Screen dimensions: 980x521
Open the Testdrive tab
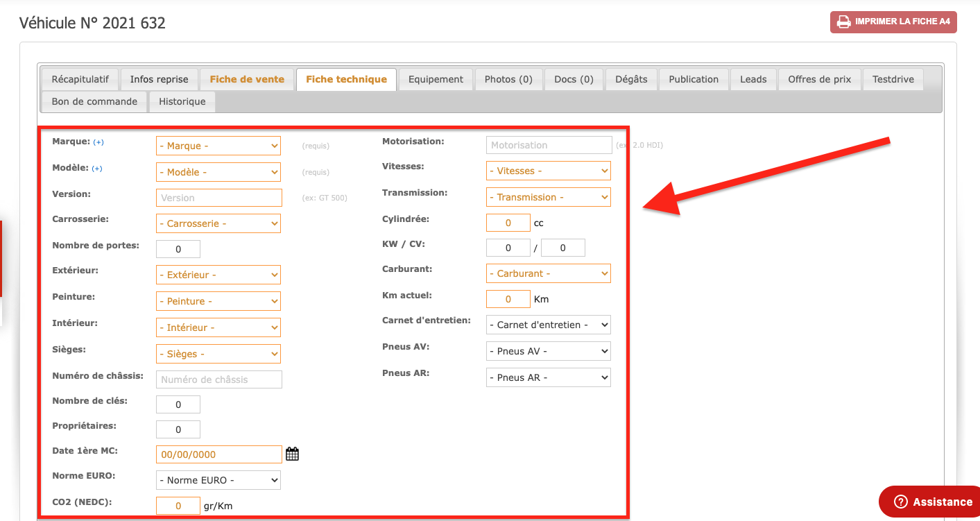coord(893,79)
